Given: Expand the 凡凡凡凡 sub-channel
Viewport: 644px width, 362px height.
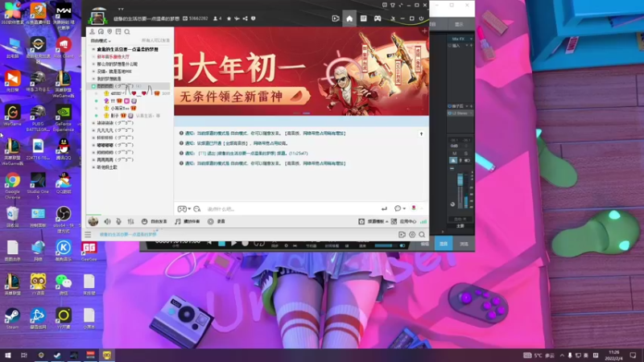Looking at the screenshot, I should coord(93,130).
